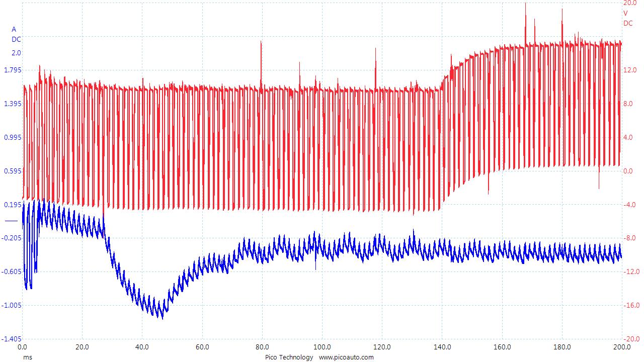
Task: Select the red -8.0 volt axis value
Action: click(629, 238)
